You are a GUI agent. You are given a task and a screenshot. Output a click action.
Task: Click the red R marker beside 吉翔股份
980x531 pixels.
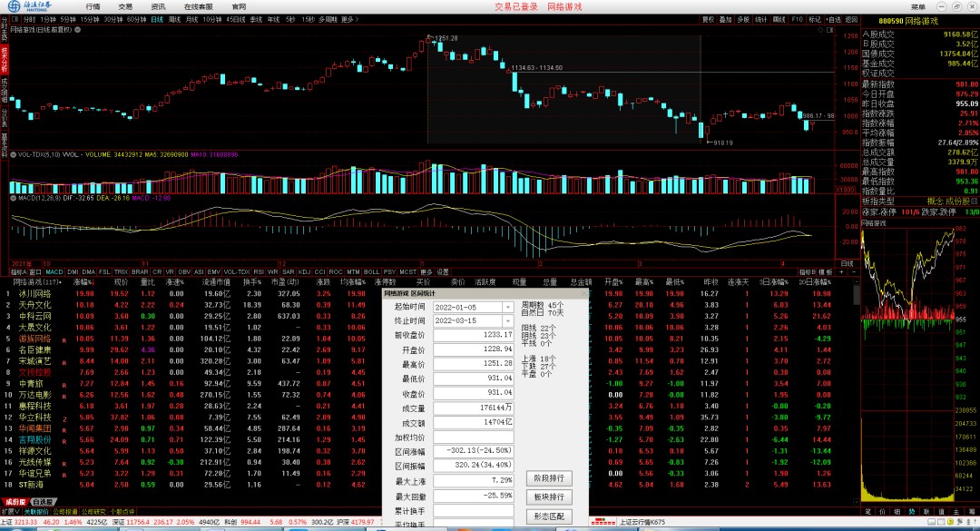[x=64, y=439]
